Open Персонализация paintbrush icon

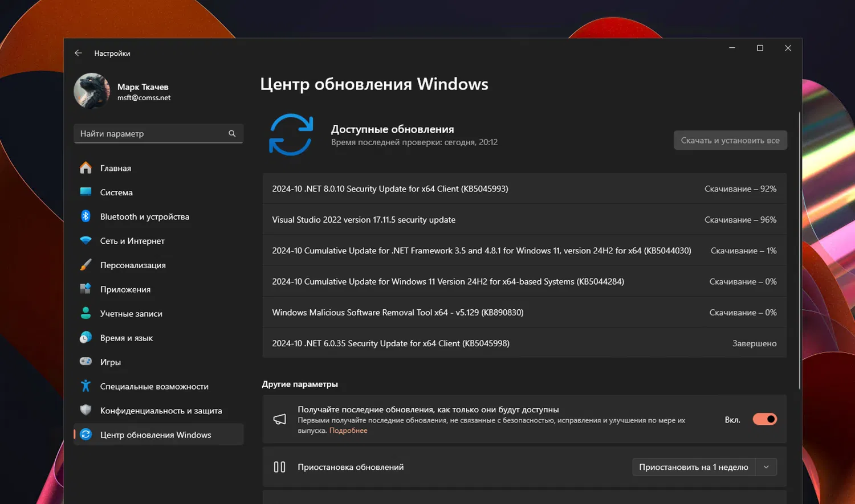(85, 265)
